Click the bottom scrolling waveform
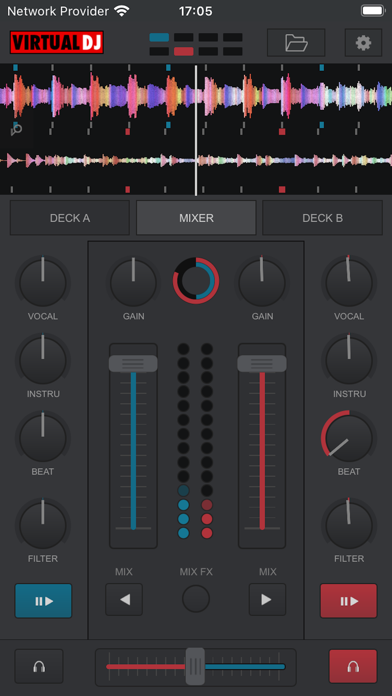 (x=196, y=160)
